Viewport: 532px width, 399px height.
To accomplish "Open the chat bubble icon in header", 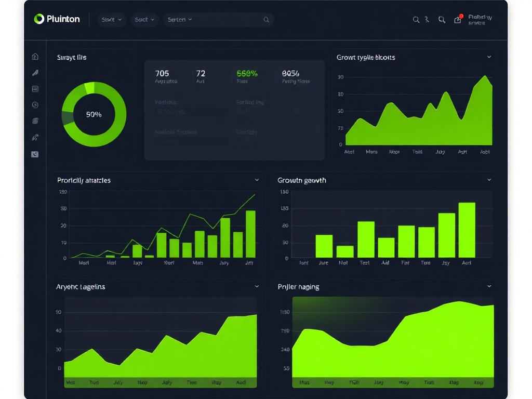I will click(442, 20).
